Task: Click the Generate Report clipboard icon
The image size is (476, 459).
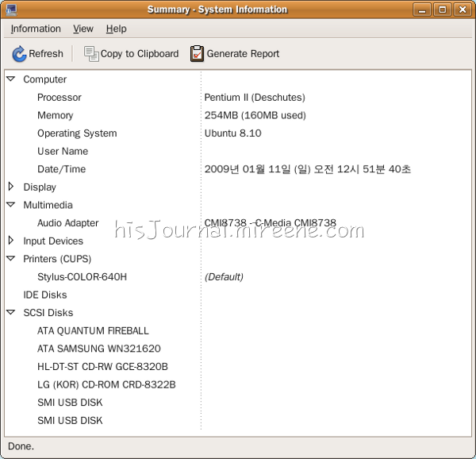Action: click(197, 54)
